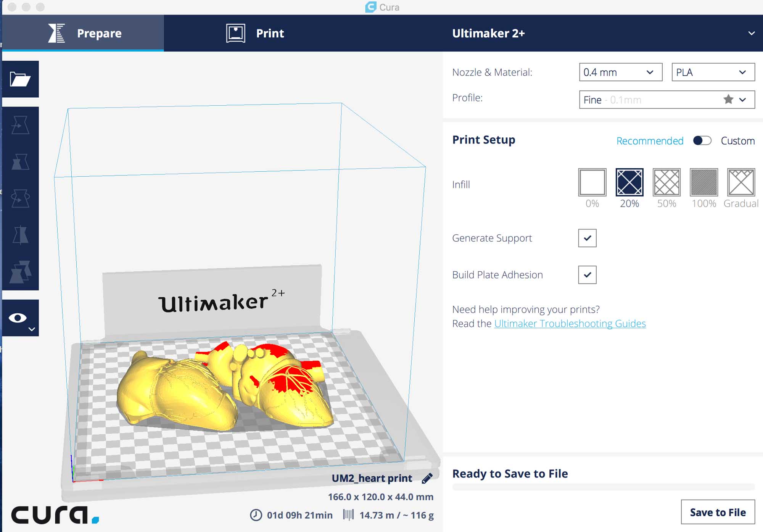This screenshot has width=763, height=532.
Task: Click the model dimensions 166.0 x 120.0 x 44.0 mm
Action: (381, 497)
